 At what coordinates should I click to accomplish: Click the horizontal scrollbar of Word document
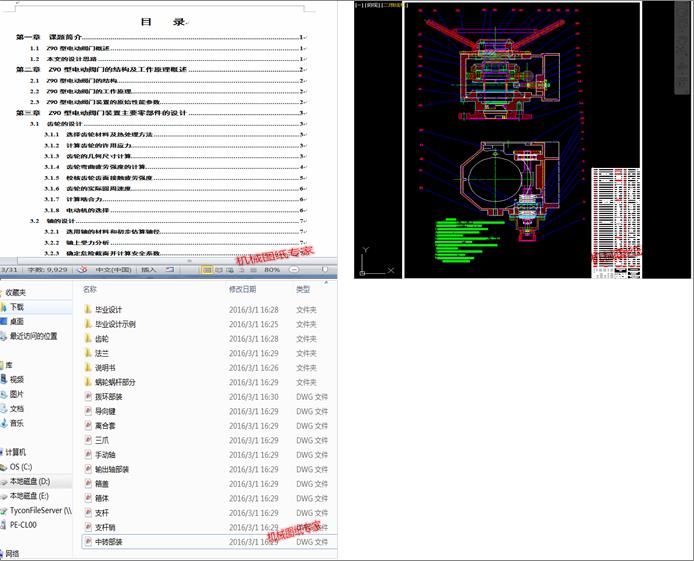177,261
